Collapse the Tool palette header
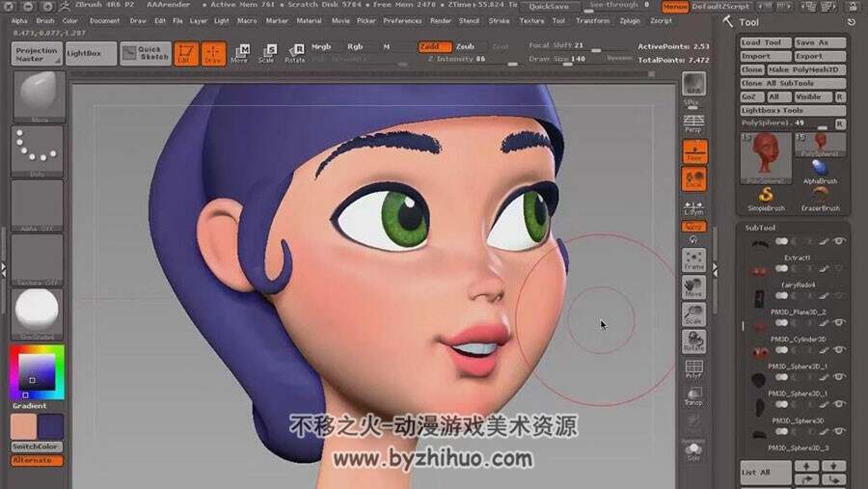The image size is (868, 489). 748,23
